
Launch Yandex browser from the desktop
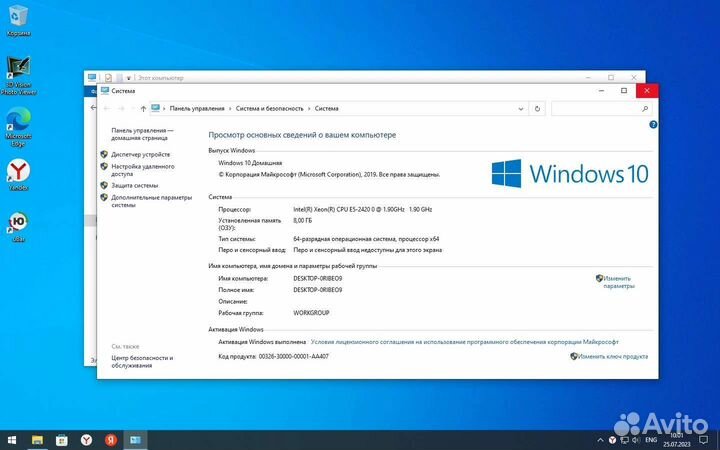coord(18,172)
